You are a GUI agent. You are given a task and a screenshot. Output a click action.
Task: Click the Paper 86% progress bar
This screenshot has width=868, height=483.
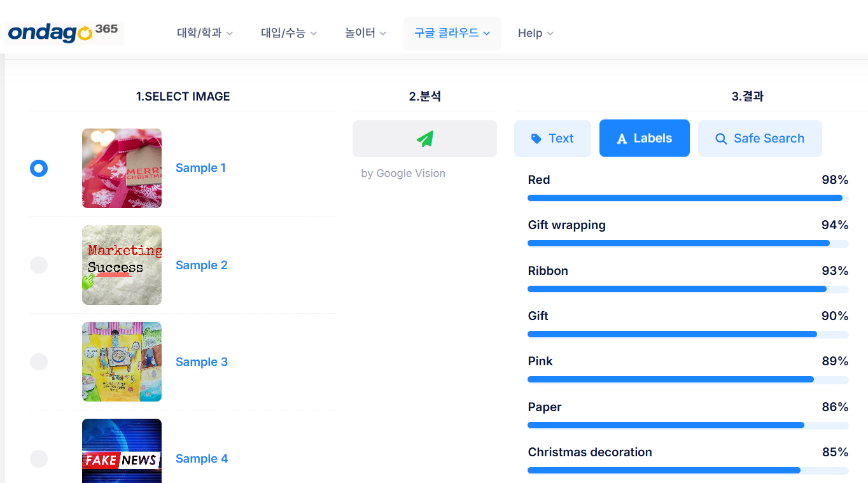click(x=688, y=425)
